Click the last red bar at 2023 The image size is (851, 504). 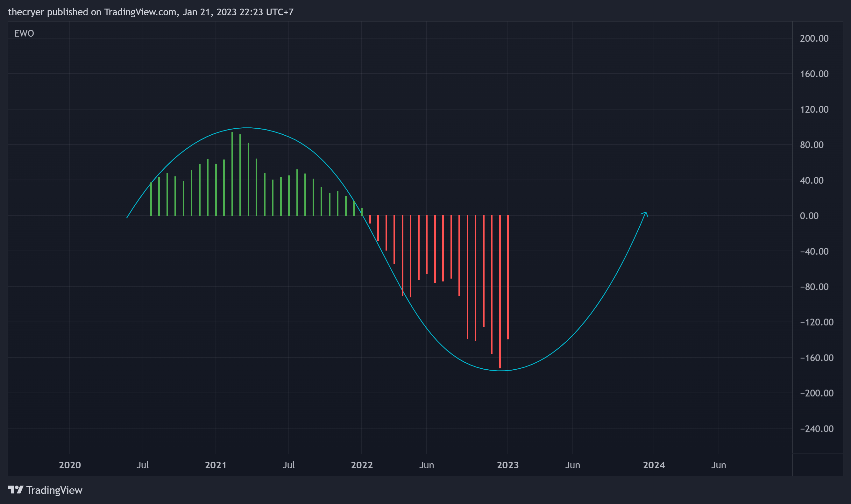tap(508, 278)
